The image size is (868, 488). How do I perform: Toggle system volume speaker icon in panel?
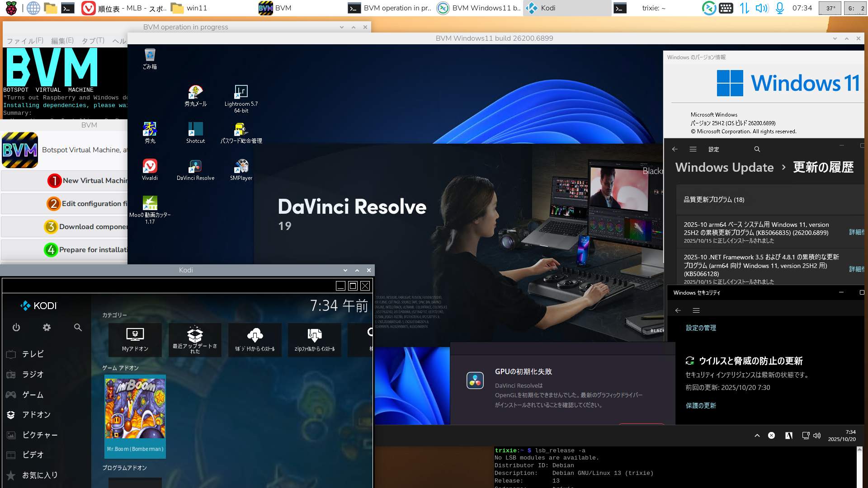click(762, 8)
